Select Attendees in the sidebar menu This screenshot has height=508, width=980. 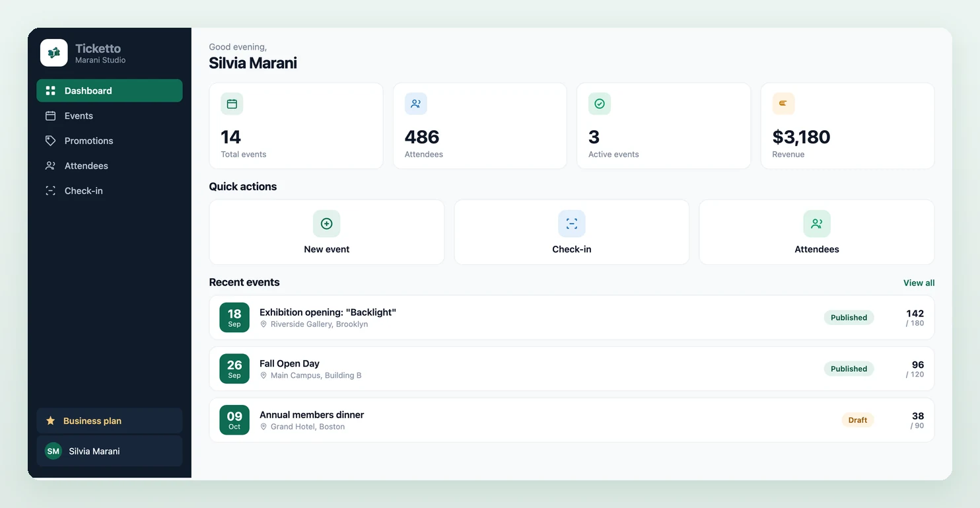click(110, 166)
